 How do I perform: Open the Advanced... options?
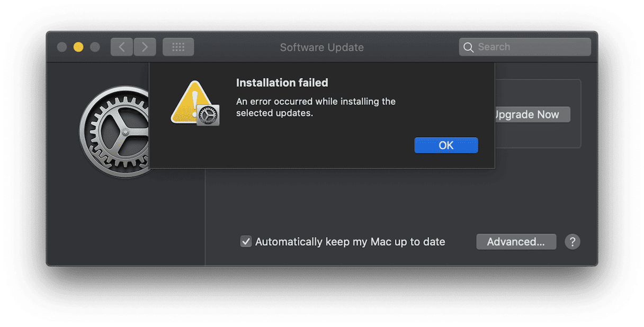(x=516, y=242)
